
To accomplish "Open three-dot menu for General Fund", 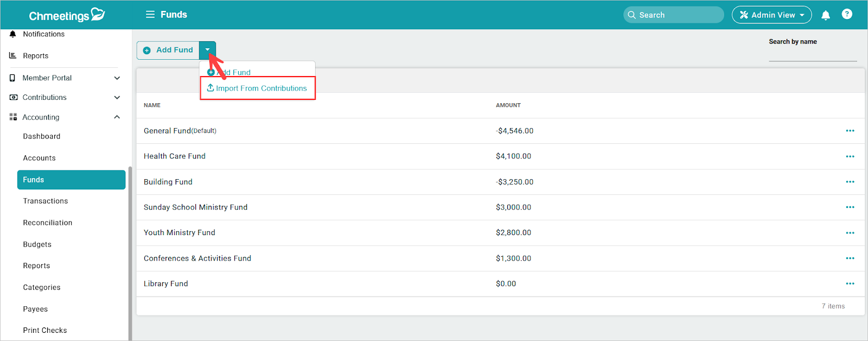I will pyautogui.click(x=850, y=131).
